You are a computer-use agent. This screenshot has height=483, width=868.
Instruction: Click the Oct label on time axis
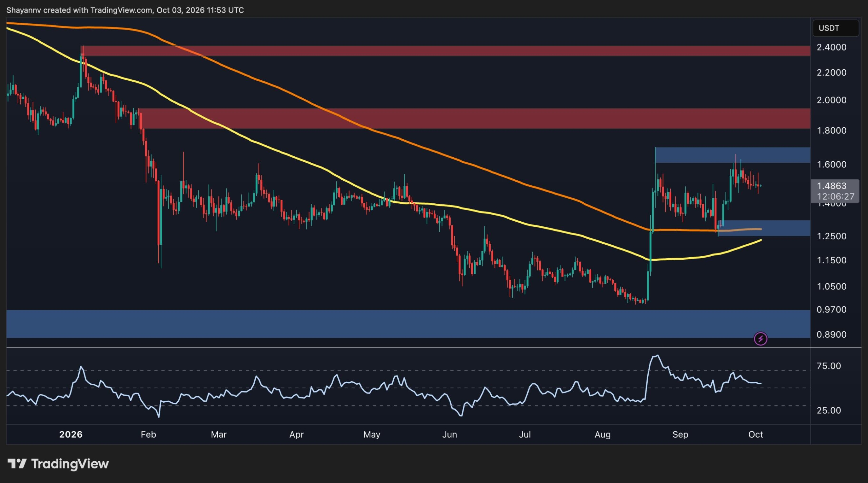(x=755, y=435)
